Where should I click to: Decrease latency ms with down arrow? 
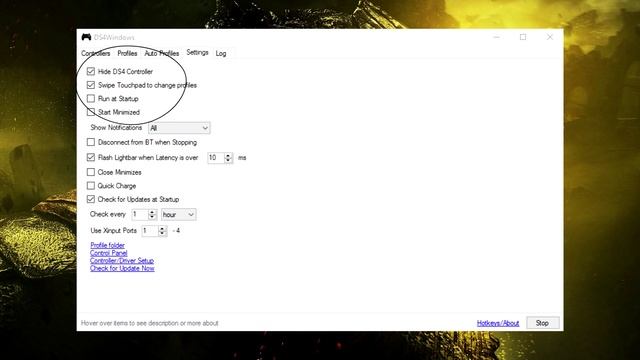click(228, 160)
